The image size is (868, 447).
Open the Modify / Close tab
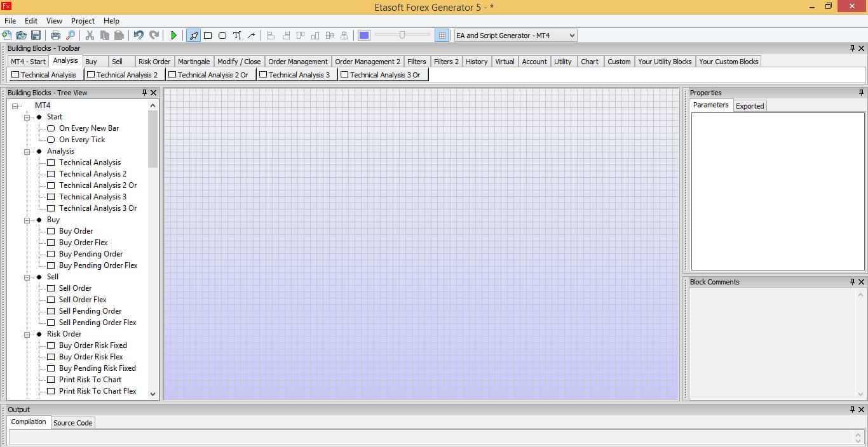239,62
